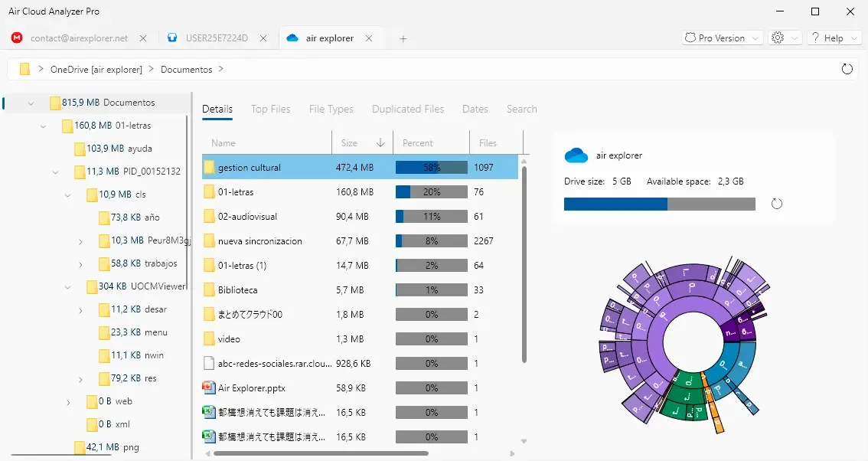The image size is (868, 461).
Task: Add a new account tab with plus
Action: tap(403, 38)
